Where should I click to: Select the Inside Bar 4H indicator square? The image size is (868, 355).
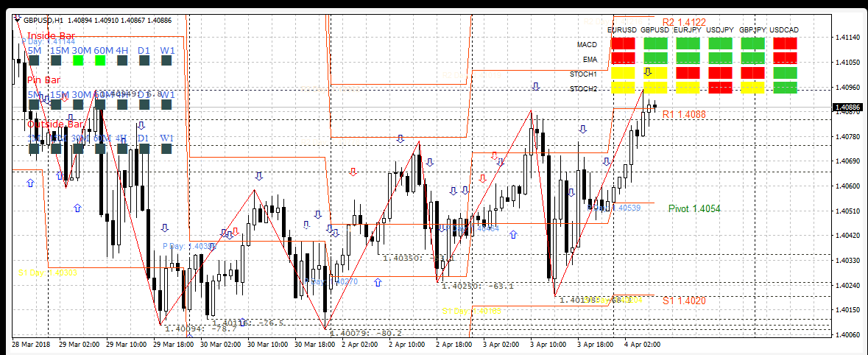click(x=122, y=60)
